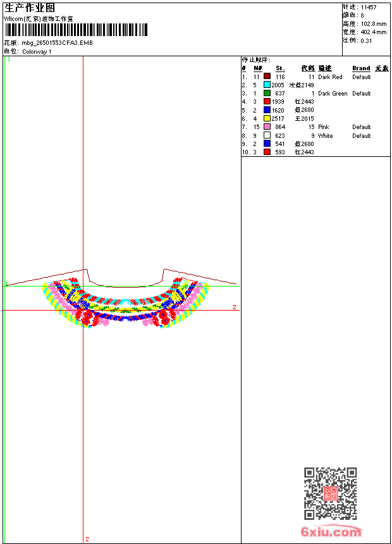This screenshot has width=392, height=544.
Task: Click stitch count 593 in row 10
Action: pos(280,152)
